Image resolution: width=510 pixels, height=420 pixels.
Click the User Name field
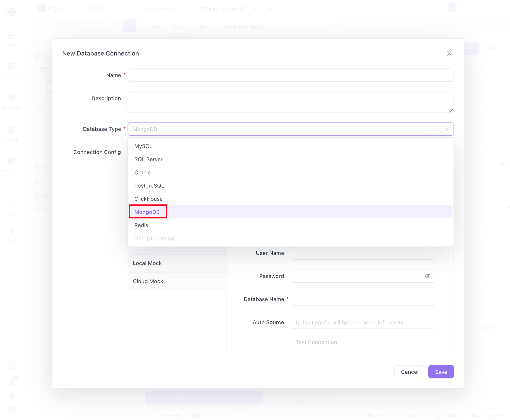(x=363, y=253)
